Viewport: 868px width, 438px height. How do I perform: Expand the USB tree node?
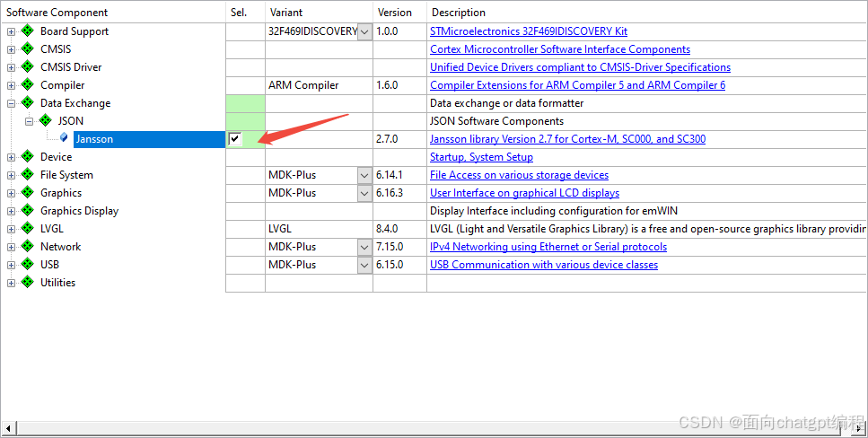11,265
